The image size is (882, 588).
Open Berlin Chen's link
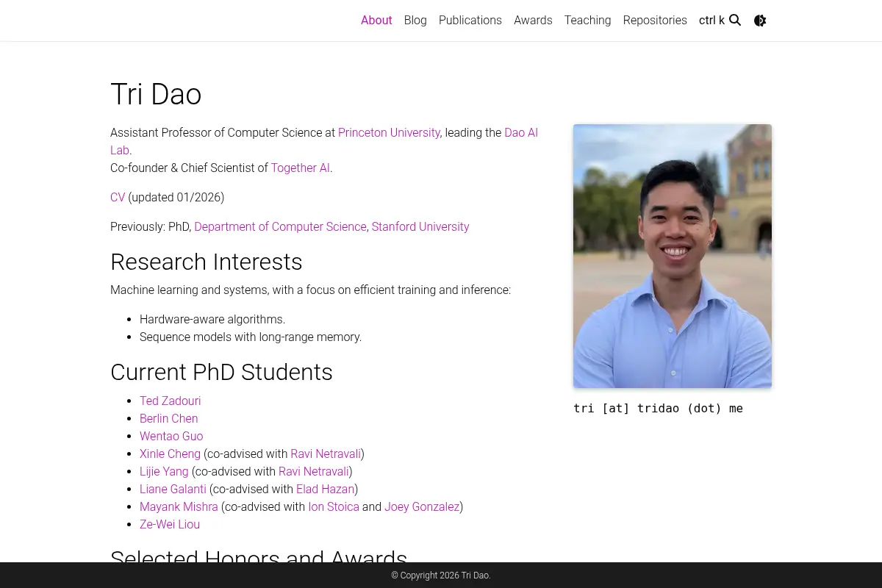[168, 419]
